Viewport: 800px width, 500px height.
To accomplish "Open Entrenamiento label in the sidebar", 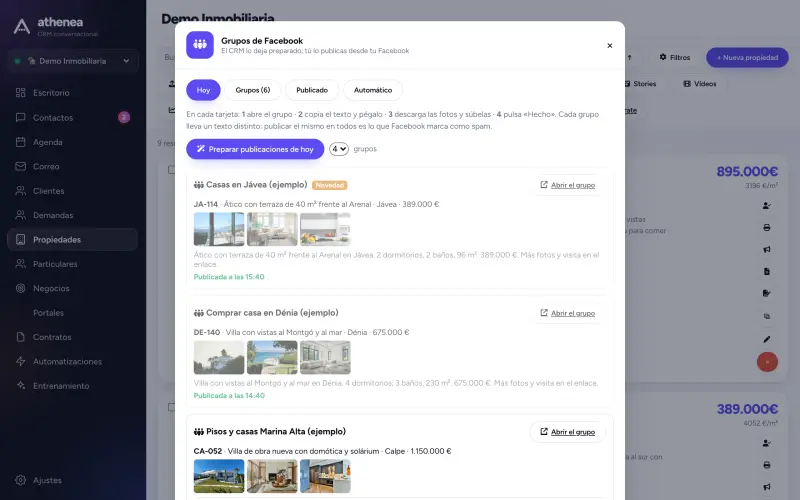I will pyautogui.click(x=61, y=386).
